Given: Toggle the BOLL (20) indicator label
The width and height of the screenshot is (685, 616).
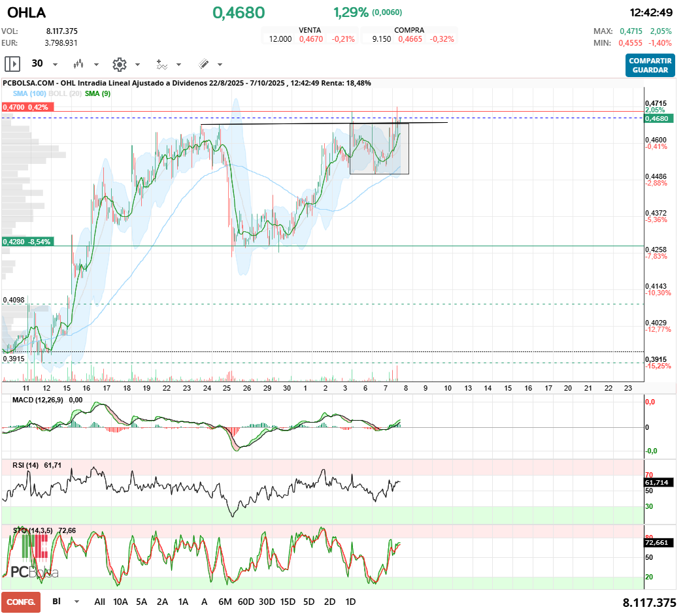Looking at the screenshot, I should click(65, 93).
